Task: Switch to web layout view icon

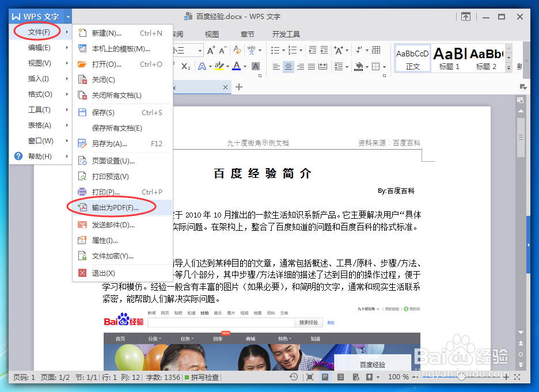Action: click(x=356, y=377)
